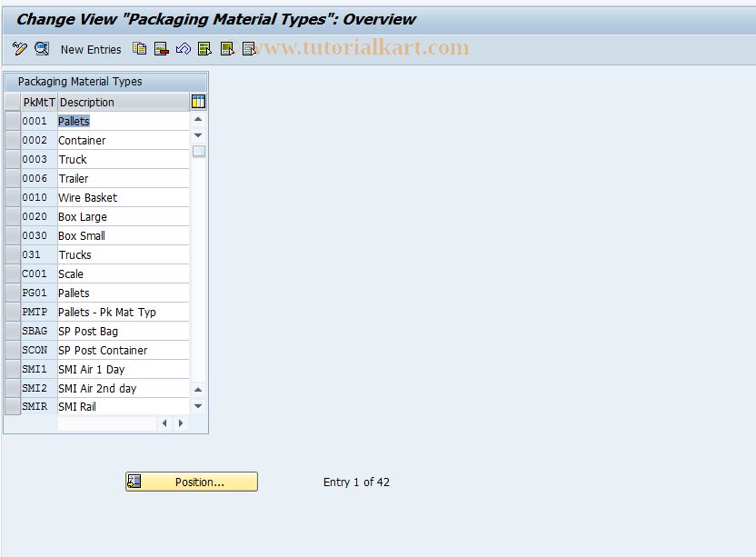
Task: Select row selector for PG01 row
Action: pos(13,293)
